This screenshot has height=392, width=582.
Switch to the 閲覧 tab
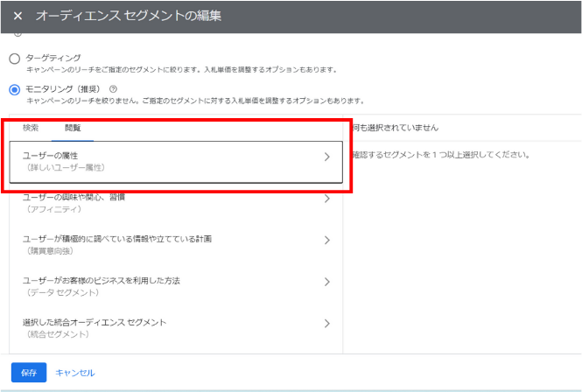click(x=73, y=128)
